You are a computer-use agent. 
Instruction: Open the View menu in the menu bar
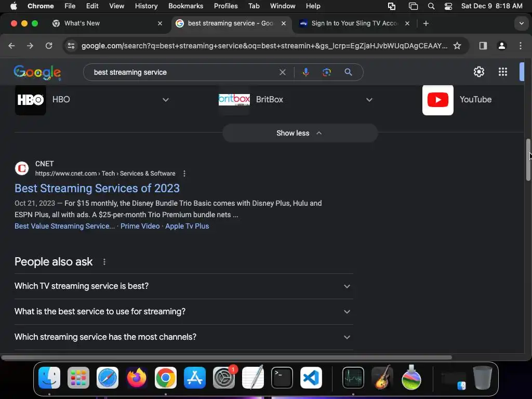coord(117,6)
